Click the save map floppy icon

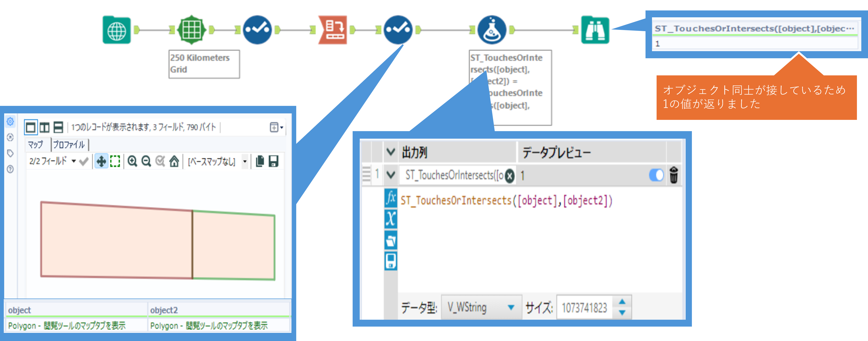click(x=273, y=161)
